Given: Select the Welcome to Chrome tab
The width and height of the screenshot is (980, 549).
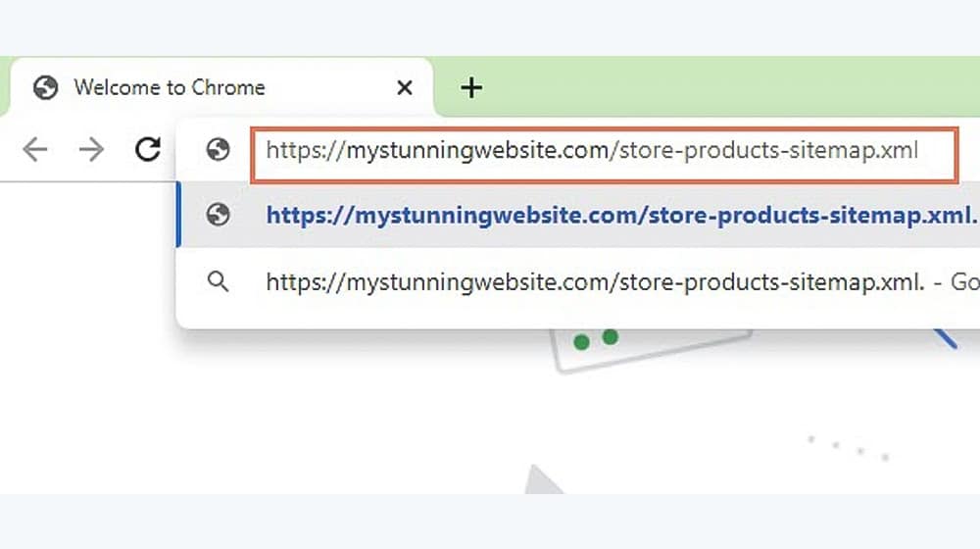Looking at the screenshot, I should [x=221, y=87].
